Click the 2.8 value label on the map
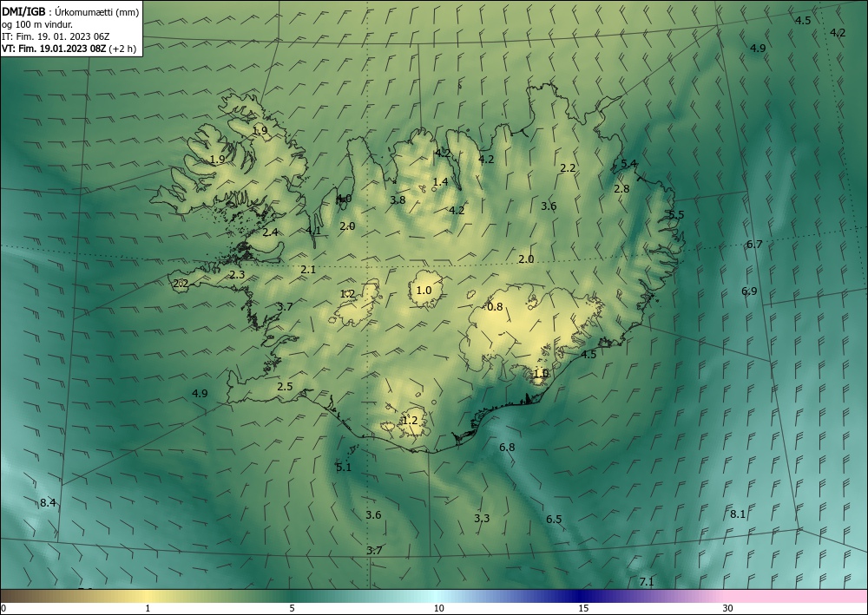 pyautogui.click(x=621, y=188)
